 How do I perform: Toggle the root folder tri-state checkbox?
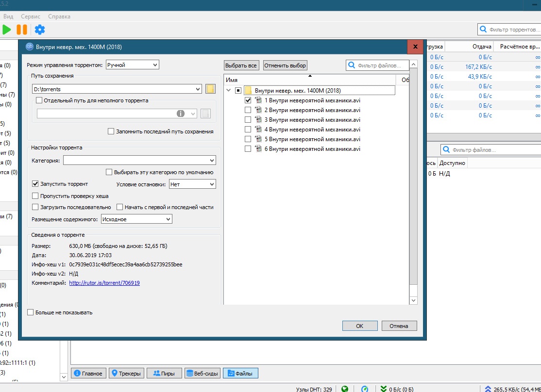pos(238,91)
